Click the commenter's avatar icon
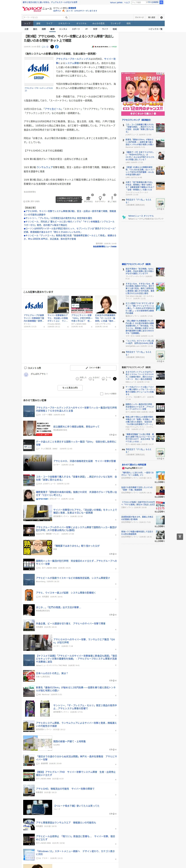 pos(26,374)
